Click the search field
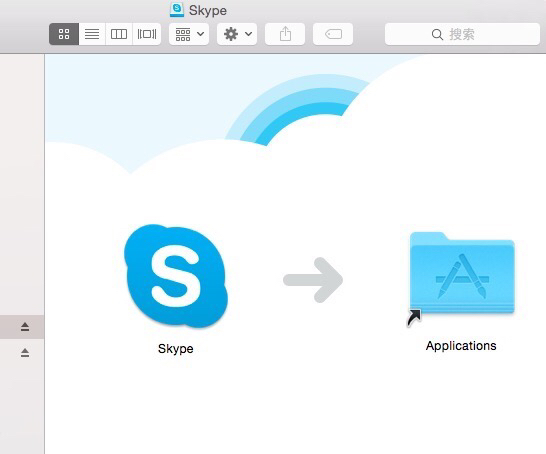Image resolution: width=546 pixels, height=454 pixels. pos(462,34)
